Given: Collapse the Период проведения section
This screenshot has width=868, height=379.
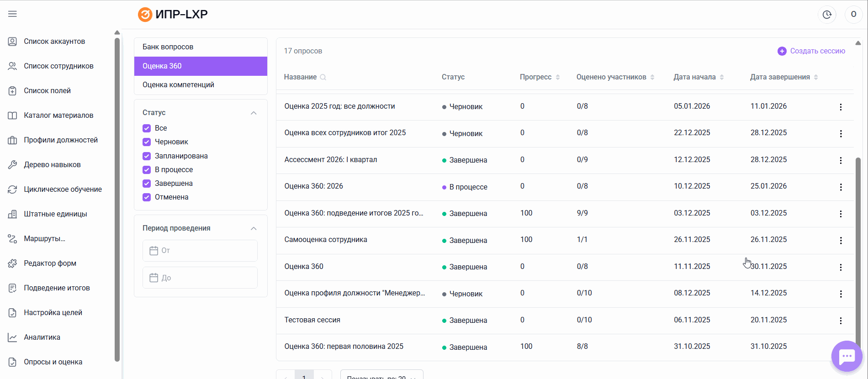Looking at the screenshot, I should point(254,228).
